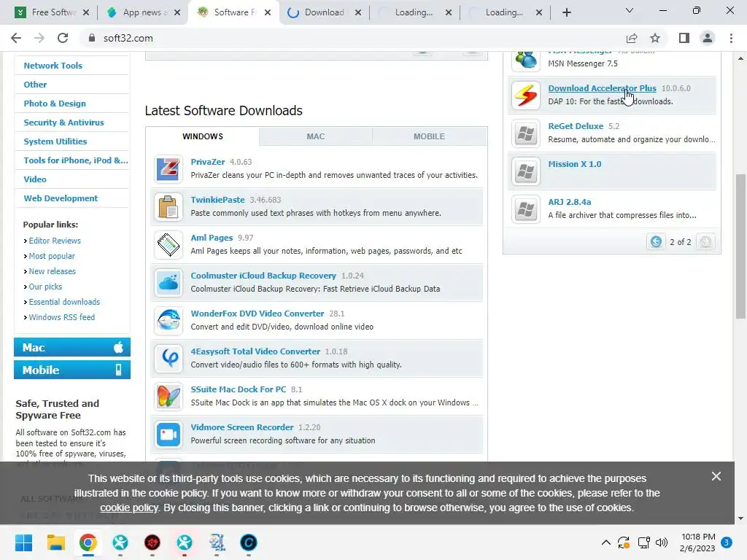This screenshot has width=747, height=560.
Task: Switch to the MAC downloads tab
Action: (x=315, y=136)
